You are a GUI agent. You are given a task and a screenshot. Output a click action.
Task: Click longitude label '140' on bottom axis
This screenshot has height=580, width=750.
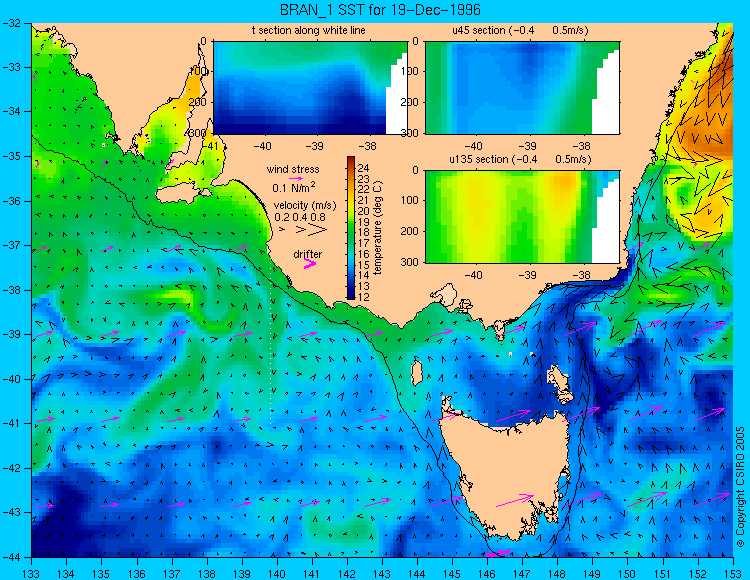tap(277, 573)
